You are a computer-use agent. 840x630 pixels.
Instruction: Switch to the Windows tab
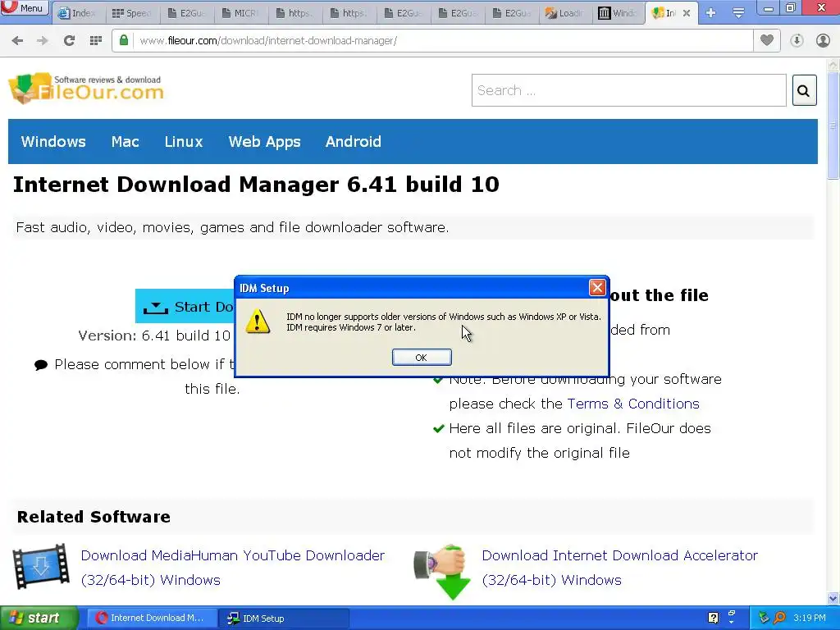tap(619, 13)
